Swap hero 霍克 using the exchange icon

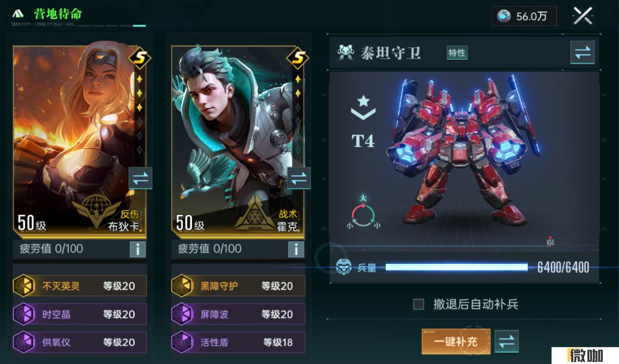[x=299, y=178]
